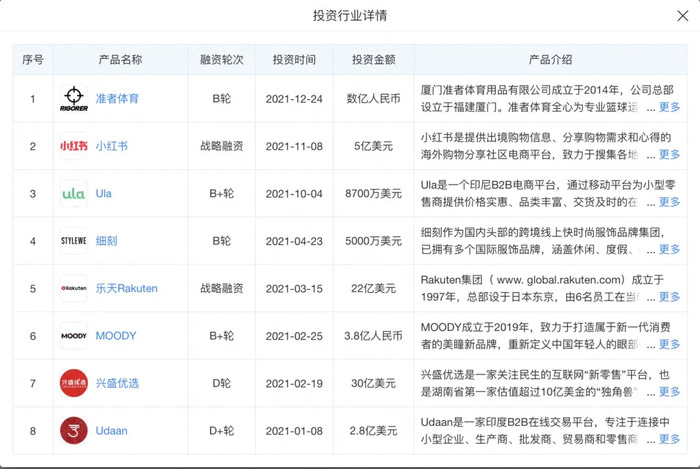Click the B+轮 cell in Ula row
Screen dimensions: 700x469
(221, 194)
